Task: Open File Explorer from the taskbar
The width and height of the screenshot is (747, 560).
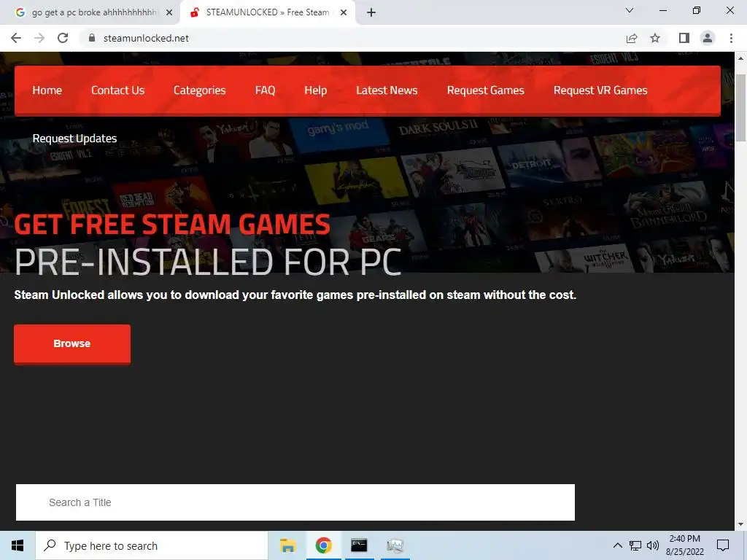Action: (287, 545)
